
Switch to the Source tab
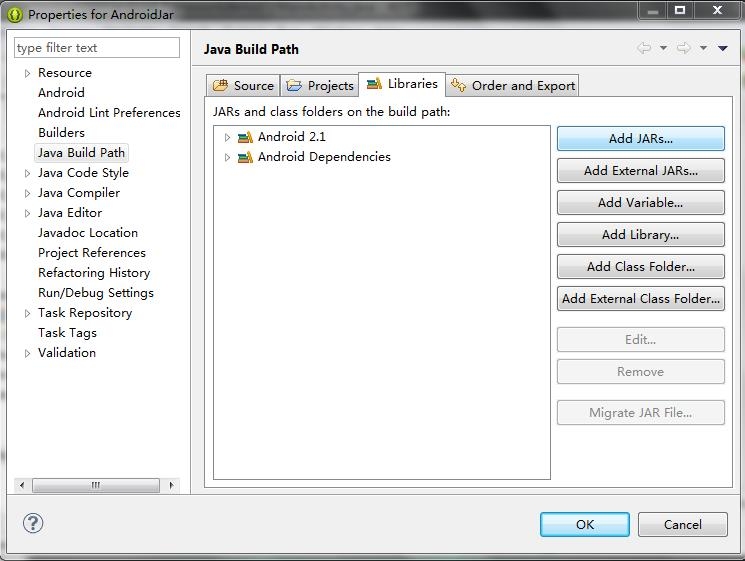(243, 86)
